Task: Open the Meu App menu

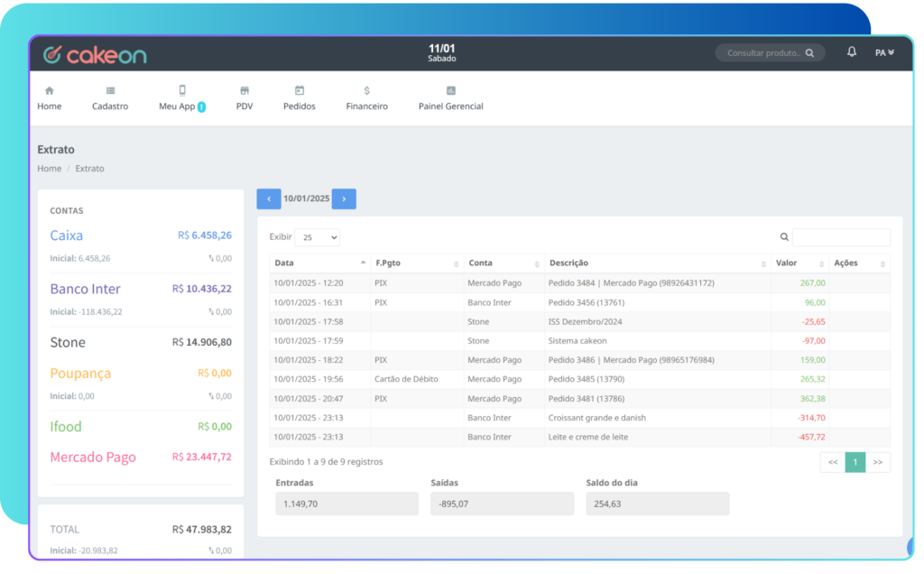Action: tap(182, 98)
